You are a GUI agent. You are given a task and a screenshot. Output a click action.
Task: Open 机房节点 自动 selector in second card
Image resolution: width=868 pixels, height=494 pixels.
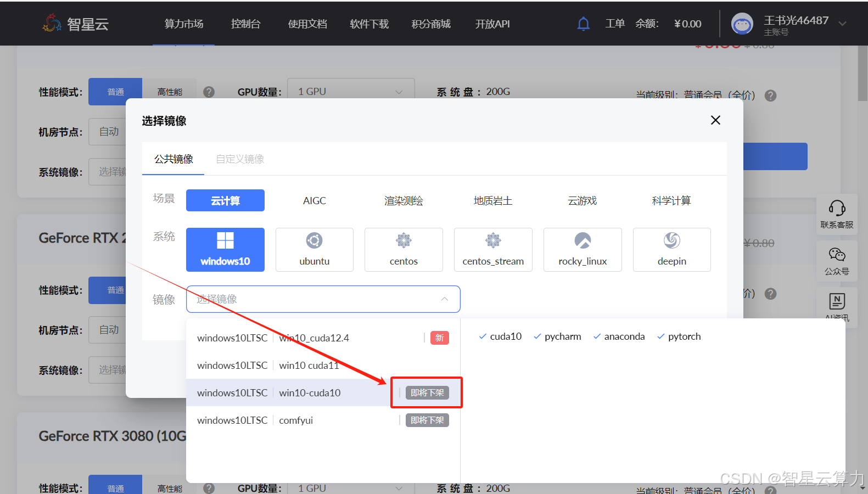pos(108,330)
